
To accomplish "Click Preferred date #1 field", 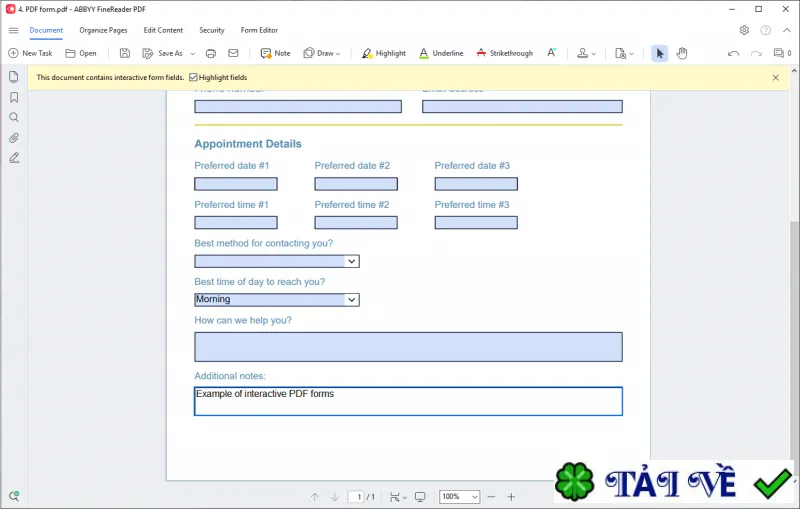I will click(x=236, y=184).
